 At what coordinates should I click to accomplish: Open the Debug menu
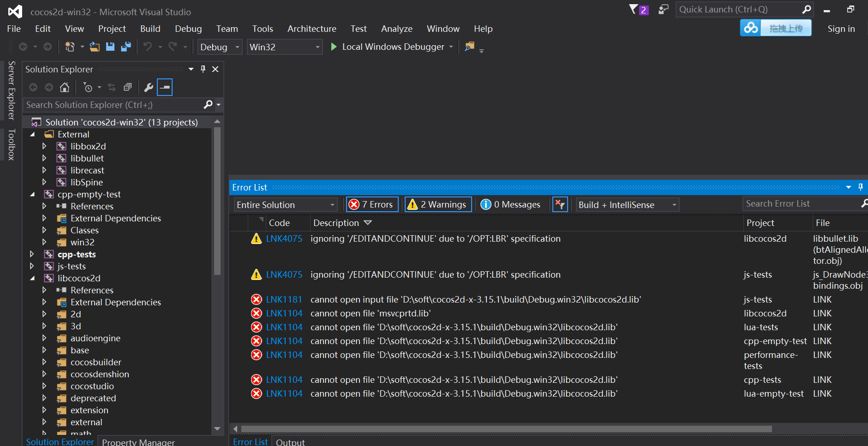click(188, 29)
